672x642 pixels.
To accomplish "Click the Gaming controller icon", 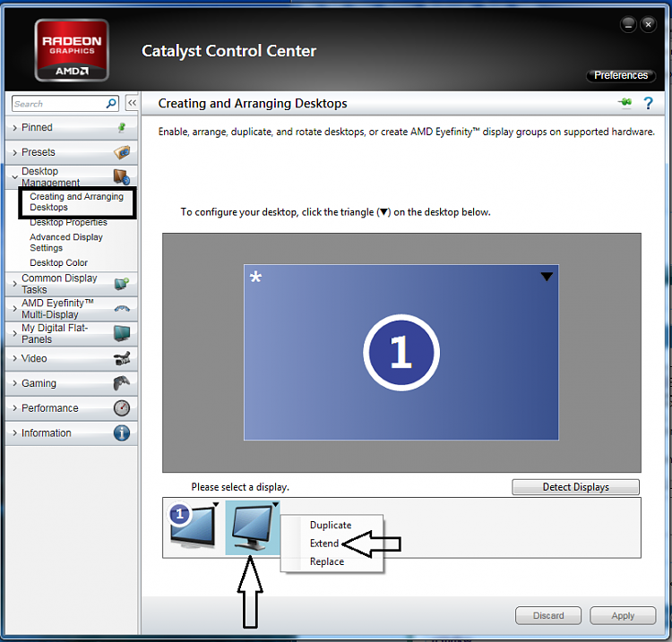I will point(122,383).
